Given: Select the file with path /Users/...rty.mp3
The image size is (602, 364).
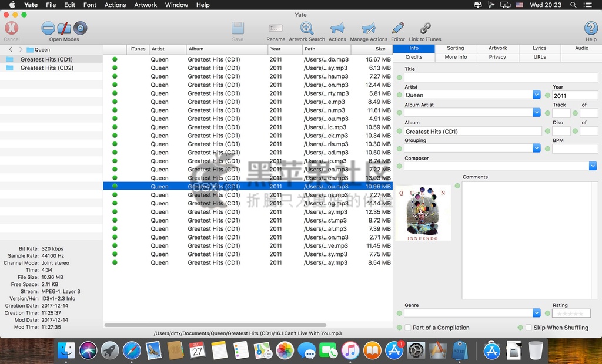Looking at the screenshot, I should coord(248,93).
